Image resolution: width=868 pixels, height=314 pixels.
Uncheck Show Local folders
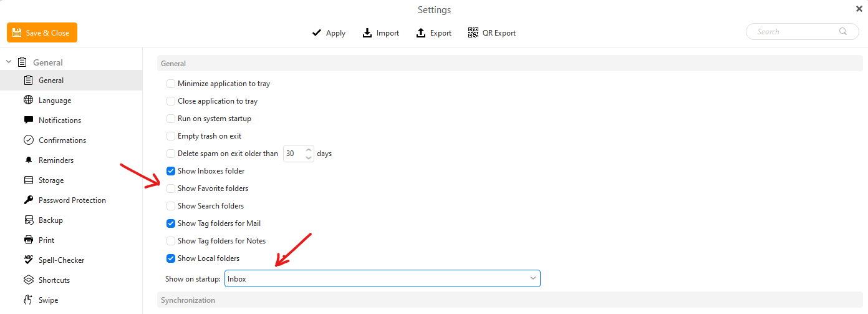171,258
